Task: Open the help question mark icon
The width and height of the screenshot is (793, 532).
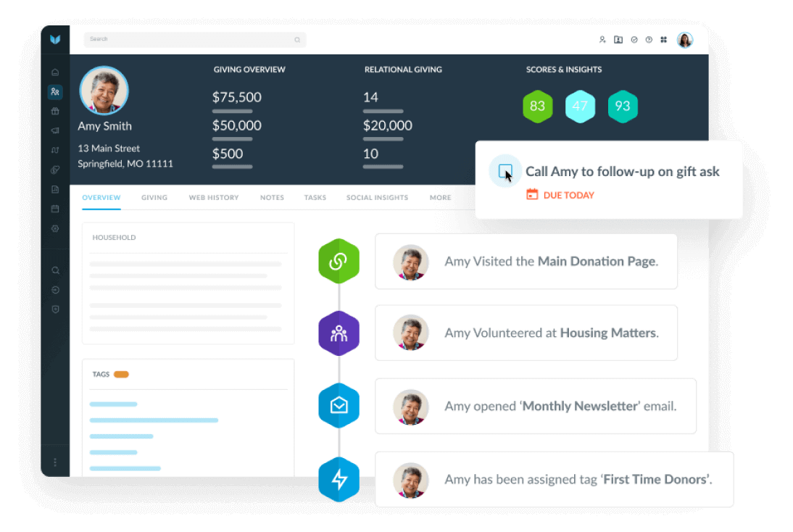Action: pos(649,40)
